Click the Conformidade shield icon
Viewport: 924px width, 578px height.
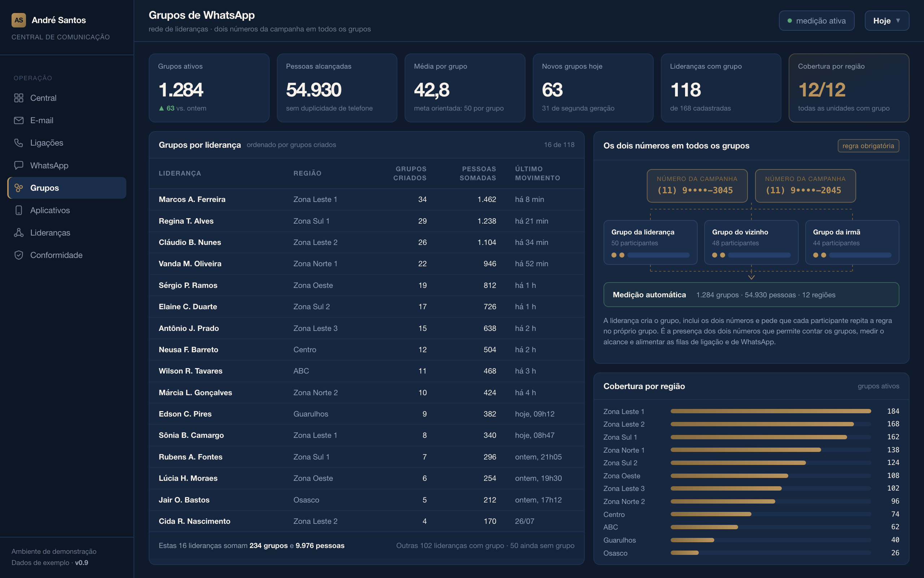click(x=19, y=255)
